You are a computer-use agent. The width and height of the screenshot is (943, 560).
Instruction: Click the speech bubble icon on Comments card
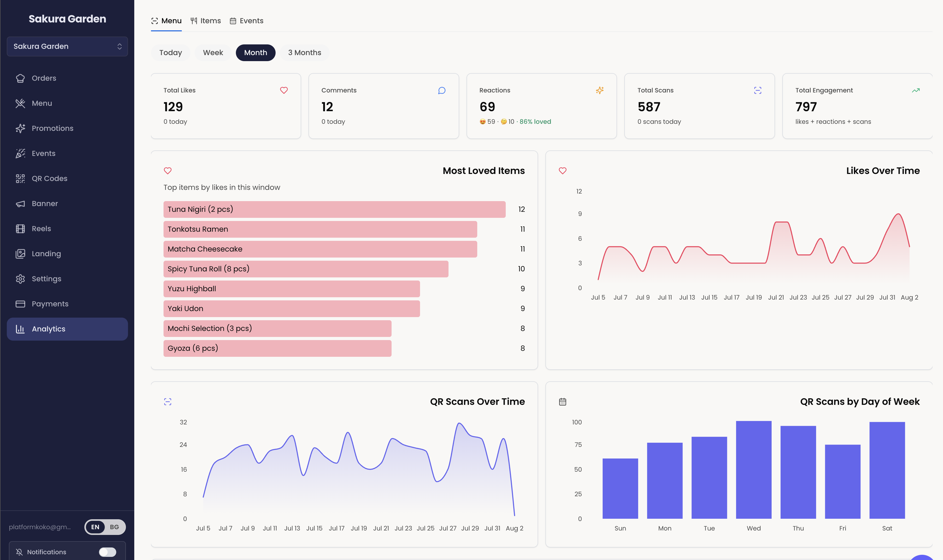[x=442, y=90]
